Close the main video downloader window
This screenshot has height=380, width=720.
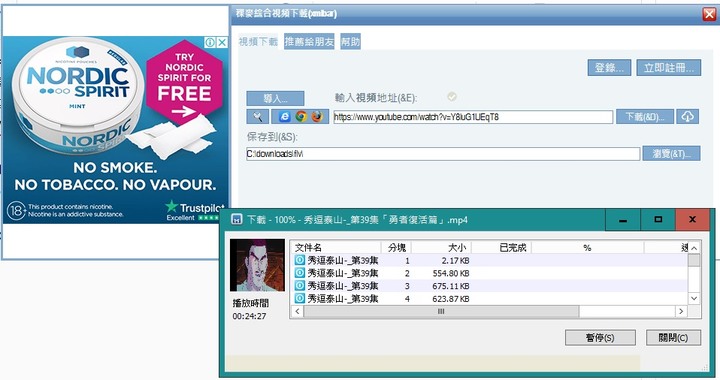coord(709,14)
